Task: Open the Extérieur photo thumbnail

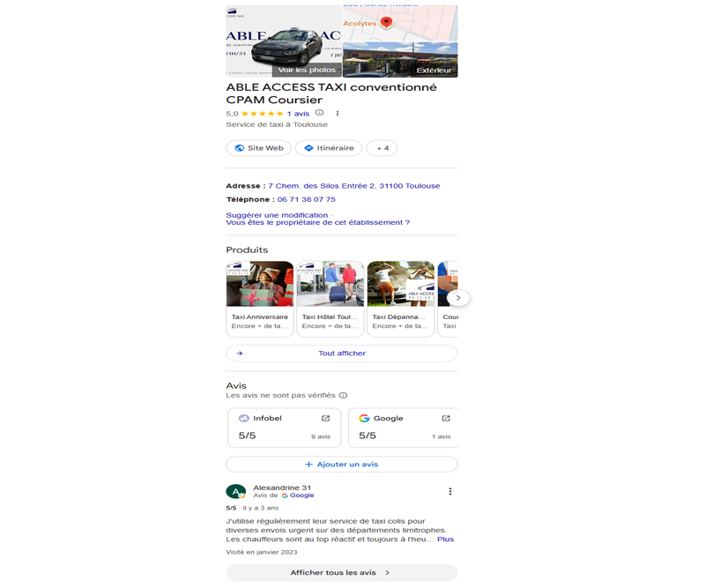Action: [x=400, y=60]
